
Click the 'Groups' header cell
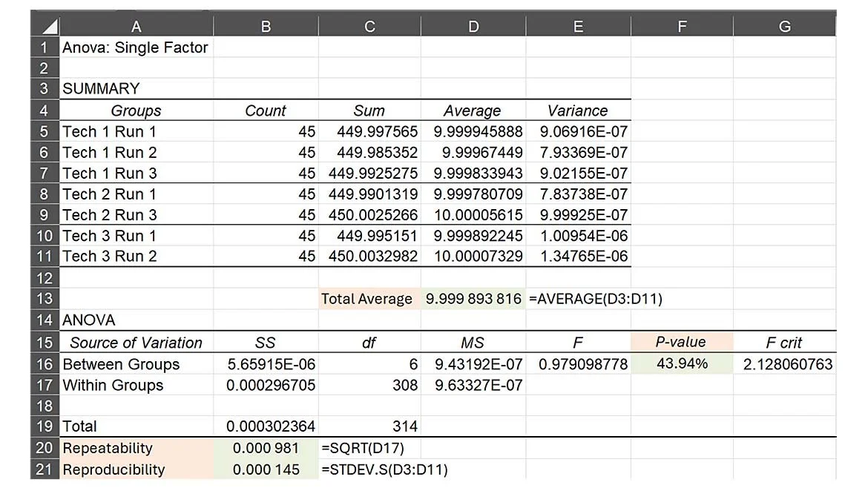pyautogui.click(x=137, y=110)
